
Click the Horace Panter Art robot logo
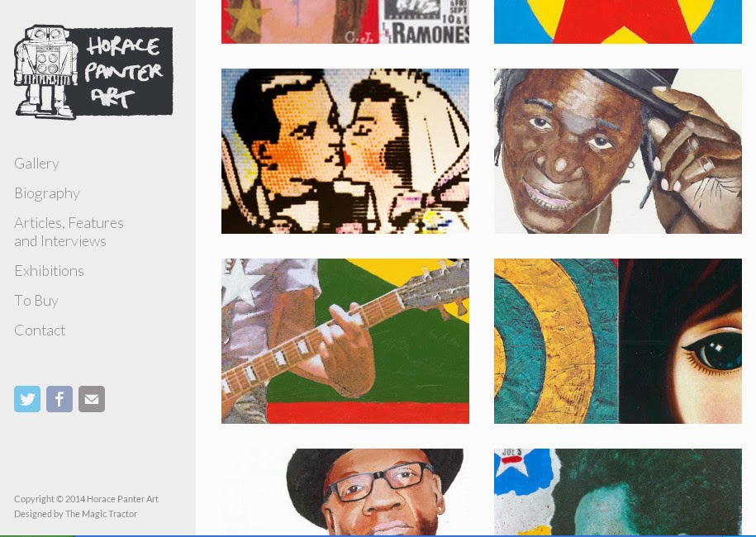tap(93, 72)
